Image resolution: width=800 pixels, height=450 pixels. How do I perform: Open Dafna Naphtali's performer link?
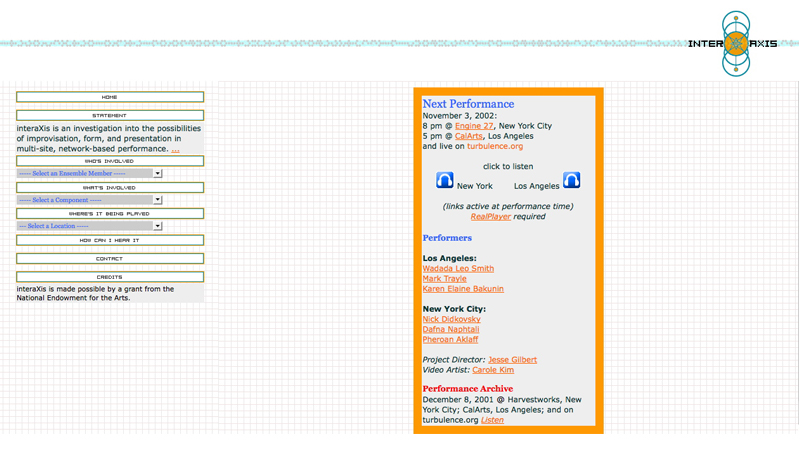(x=451, y=329)
